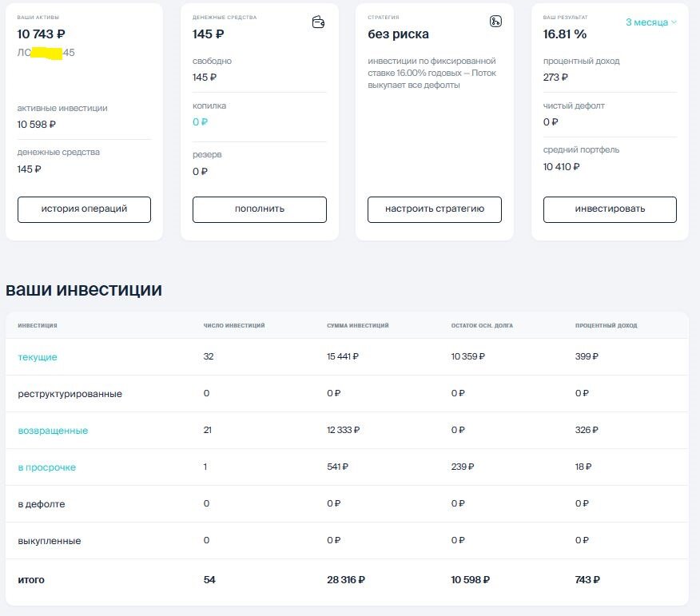Click 399 ₽ in текущие row
Image resolution: width=700 pixels, height=616 pixels.
click(587, 356)
